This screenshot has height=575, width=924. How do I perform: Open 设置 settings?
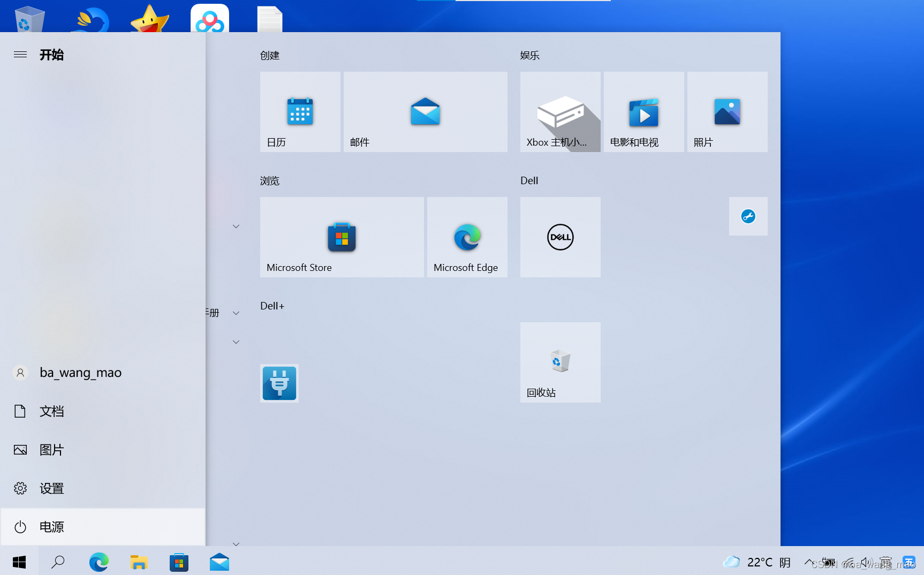click(103, 488)
